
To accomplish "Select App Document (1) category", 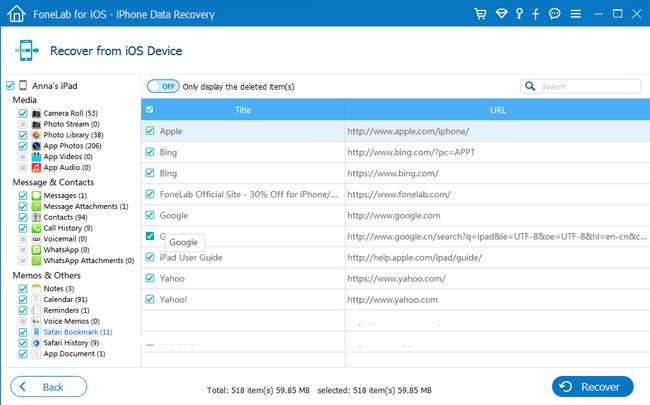I will click(x=74, y=354).
